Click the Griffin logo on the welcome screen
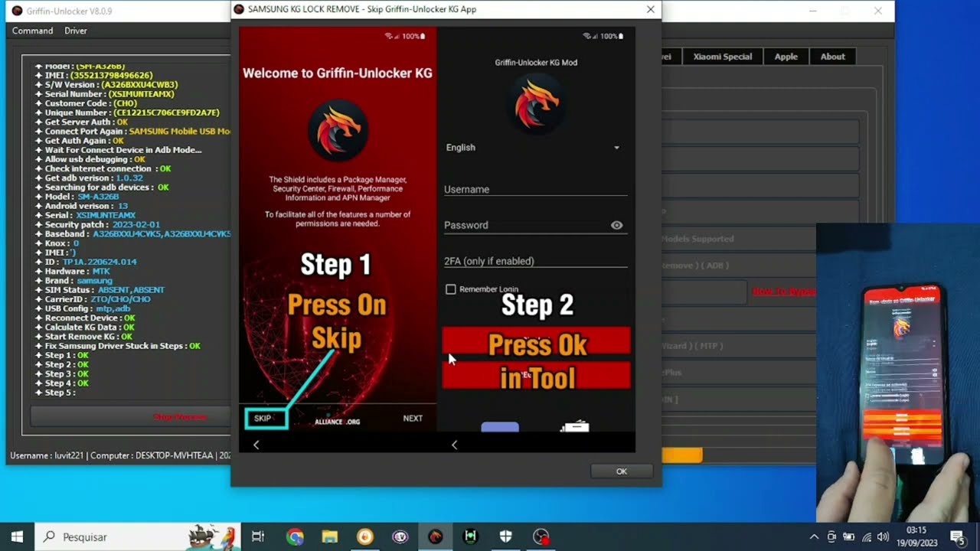 pos(338,131)
